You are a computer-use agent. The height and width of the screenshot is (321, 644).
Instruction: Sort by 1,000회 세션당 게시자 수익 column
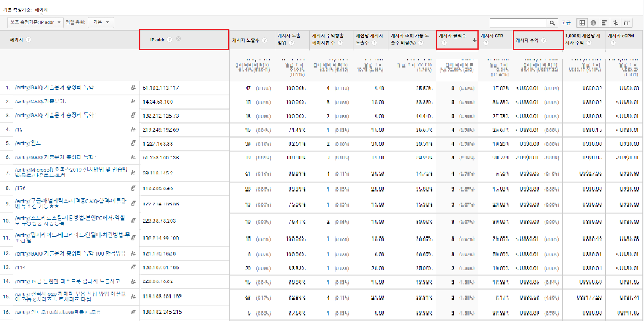pyautogui.click(x=583, y=39)
